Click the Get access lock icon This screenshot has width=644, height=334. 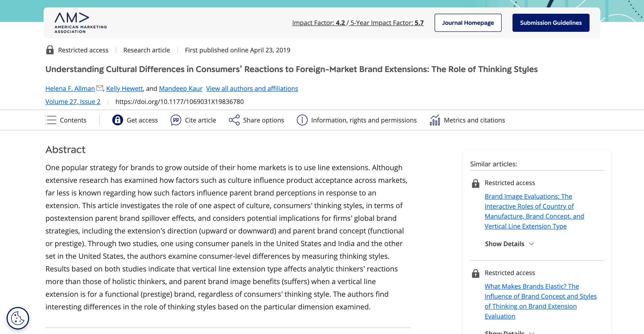tap(117, 120)
